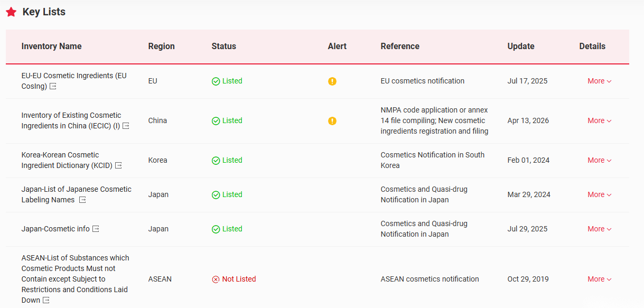
Task: Click the Inventory Name column header
Action: pyautogui.click(x=51, y=46)
